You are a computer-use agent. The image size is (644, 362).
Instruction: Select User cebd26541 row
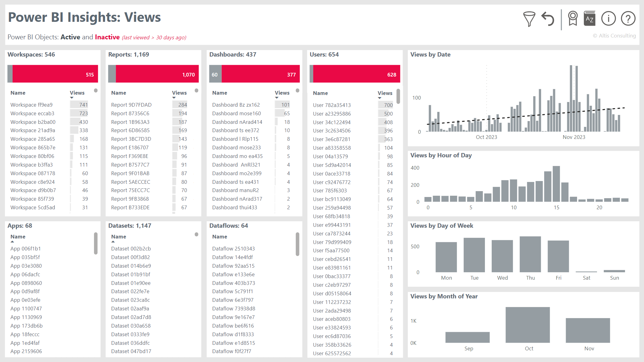tap(353, 259)
